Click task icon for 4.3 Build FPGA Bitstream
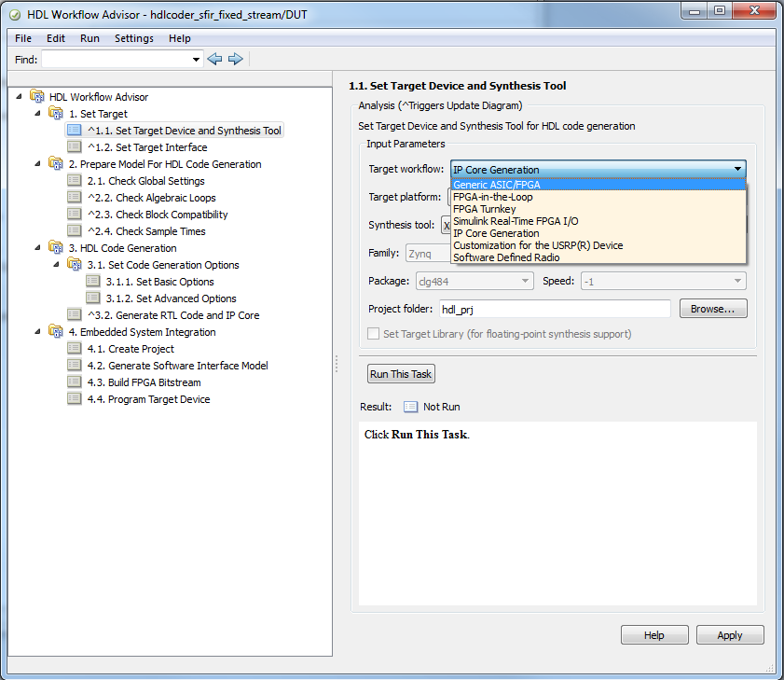 74,382
